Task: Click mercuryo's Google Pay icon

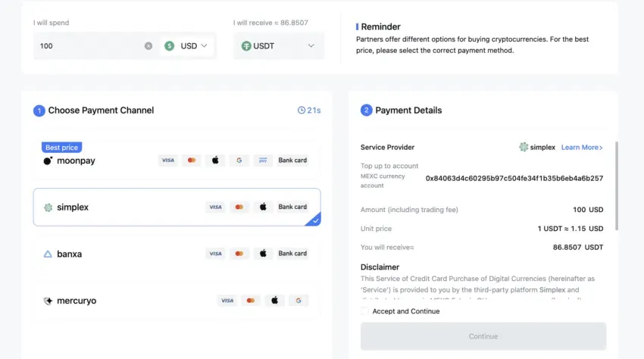Action: (299, 301)
